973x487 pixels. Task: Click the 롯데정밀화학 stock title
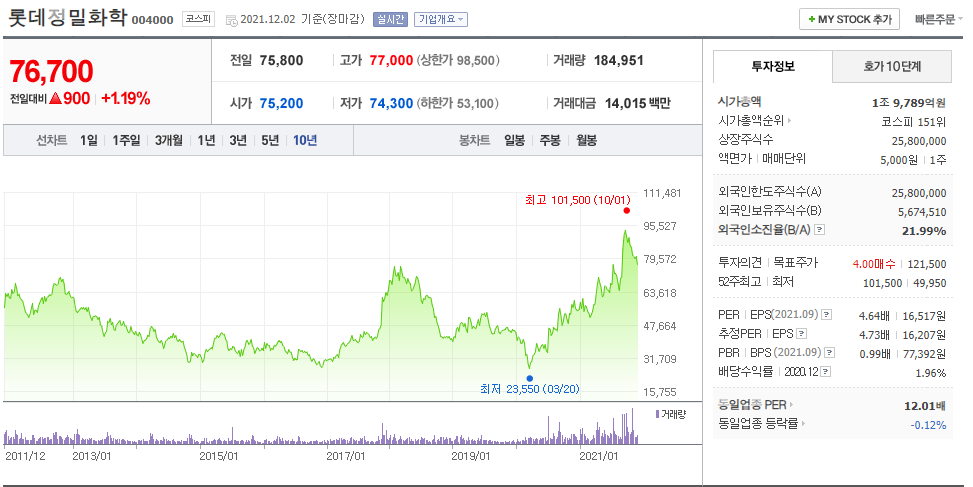coord(68,17)
